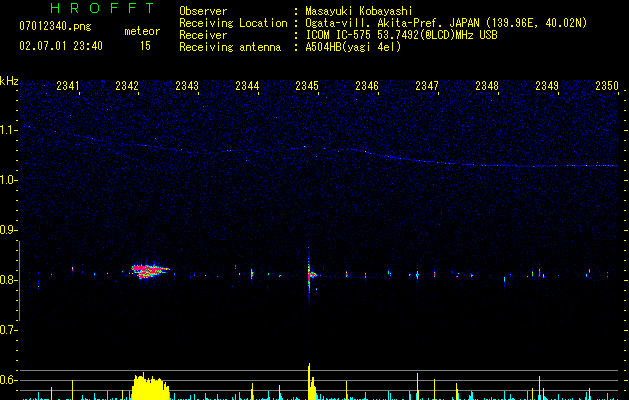Image resolution: width=629 pixels, height=400 pixels.
Task: Click the large red meteor echo near 2342
Action: click(150, 270)
